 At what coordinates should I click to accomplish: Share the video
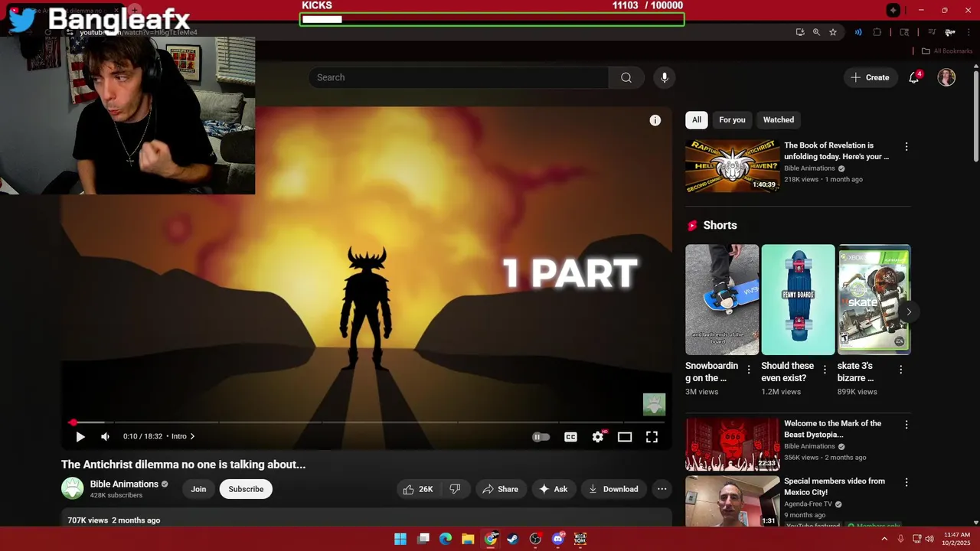click(x=500, y=489)
